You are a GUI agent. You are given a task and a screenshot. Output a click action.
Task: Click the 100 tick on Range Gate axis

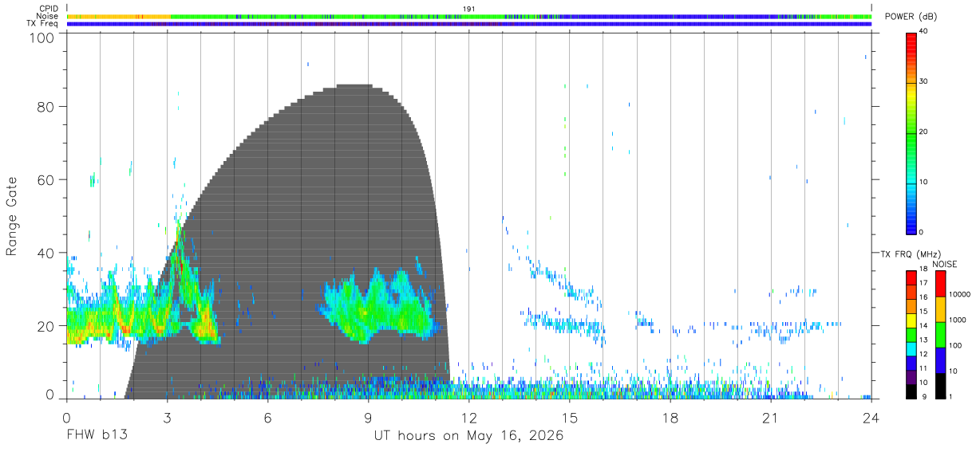(x=42, y=37)
